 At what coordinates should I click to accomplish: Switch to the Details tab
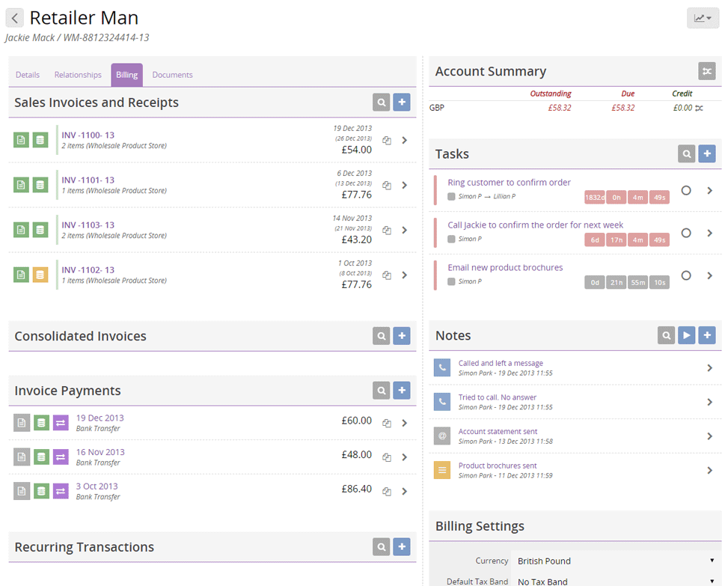pyautogui.click(x=28, y=75)
